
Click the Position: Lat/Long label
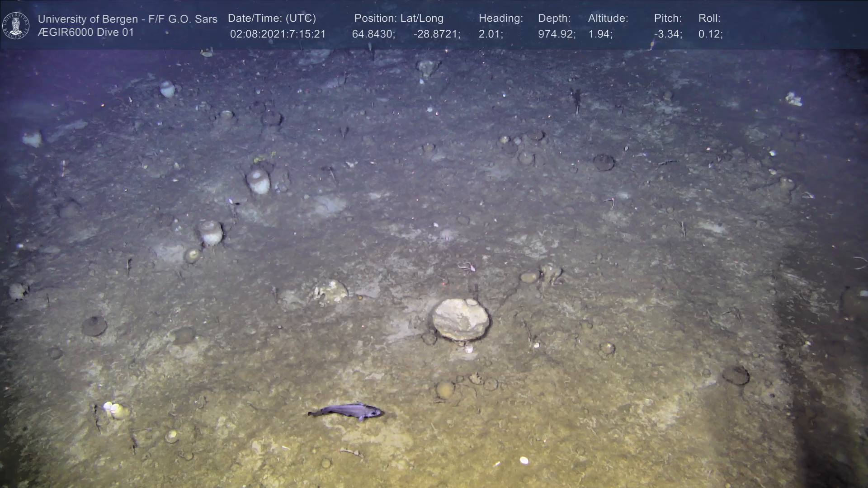point(399,19)
